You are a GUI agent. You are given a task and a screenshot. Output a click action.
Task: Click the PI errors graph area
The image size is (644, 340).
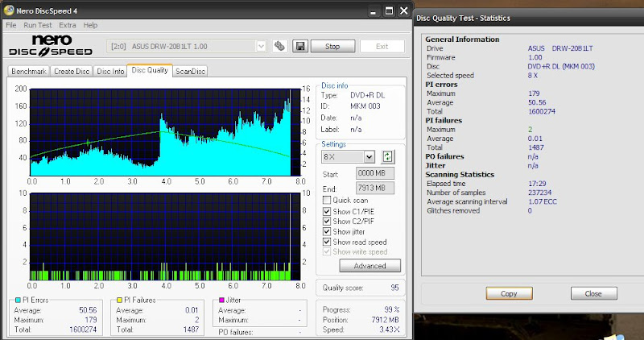pos(166,132)
